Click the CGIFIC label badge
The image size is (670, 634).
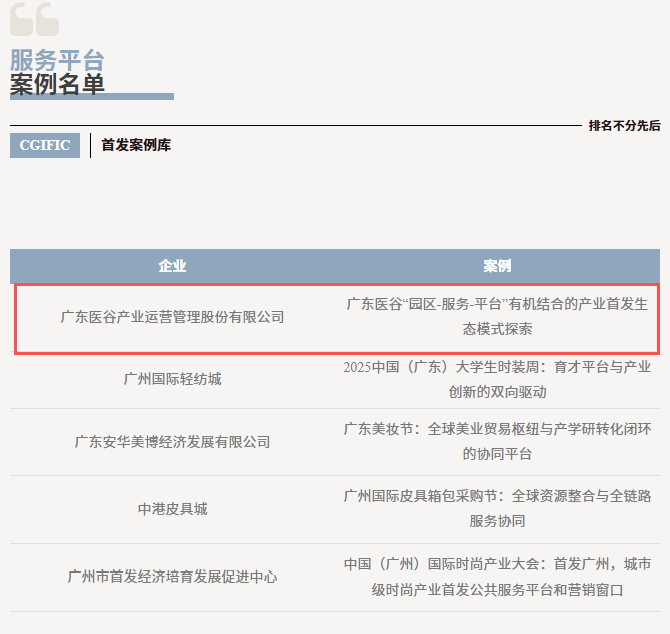pyautogui.click(x=45, y=145)
